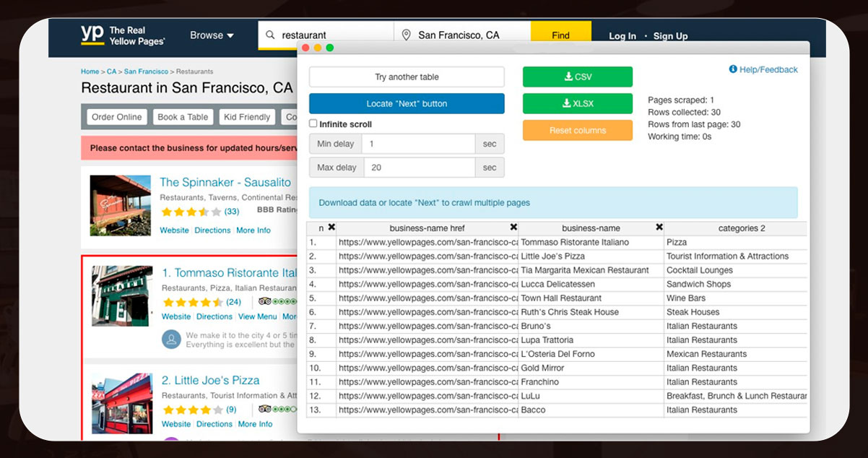Click the yellow Find button
Image resolution: width=868 pixels, height=458 pixels.
point(560,35)
